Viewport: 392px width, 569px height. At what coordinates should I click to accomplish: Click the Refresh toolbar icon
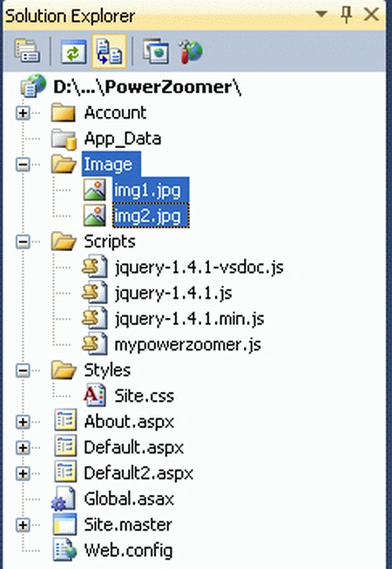73,51
